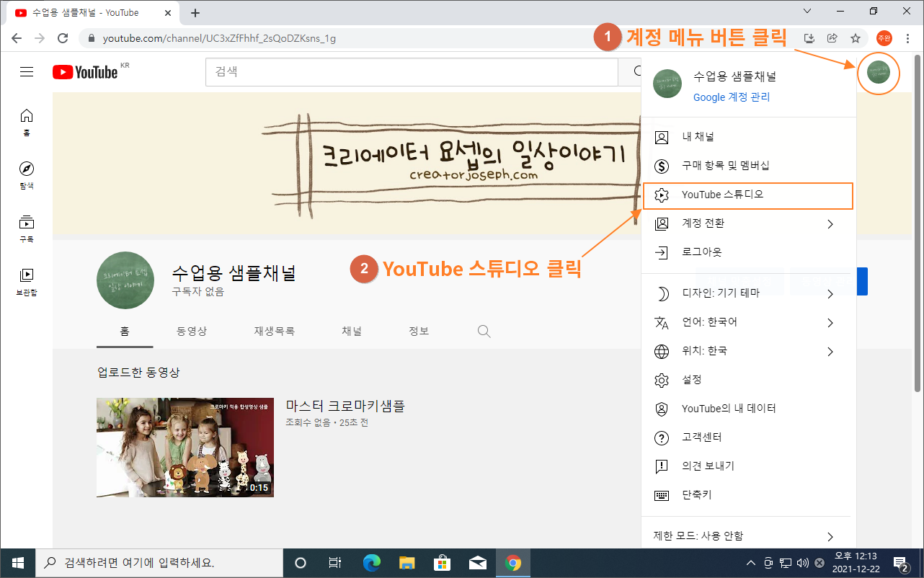Open Microsoft Edge from the taskbar
Viewport: 924px width, 578px height.
pos(372,563)
